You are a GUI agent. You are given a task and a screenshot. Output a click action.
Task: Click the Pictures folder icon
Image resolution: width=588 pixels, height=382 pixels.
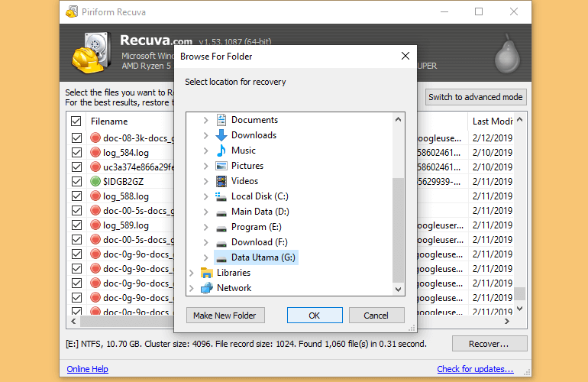[x=221, y=166]
